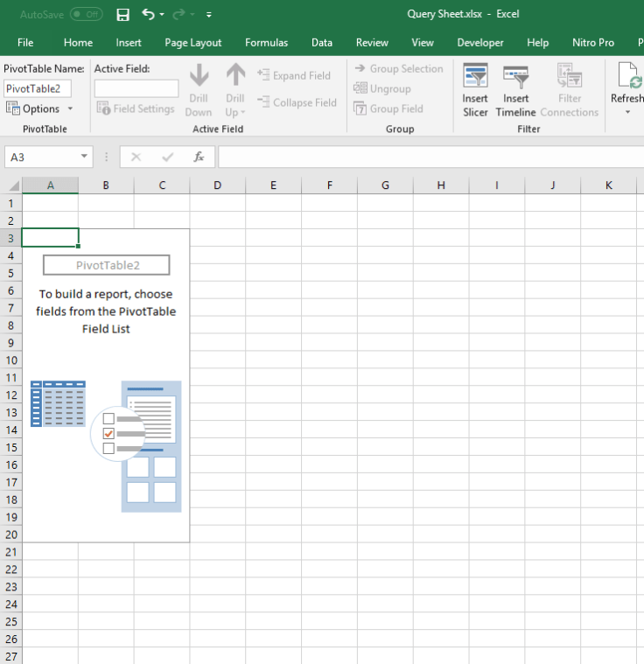Open the File menu
Screen dimensions: 644x664
pyautogui.click(x=25, y=43)
